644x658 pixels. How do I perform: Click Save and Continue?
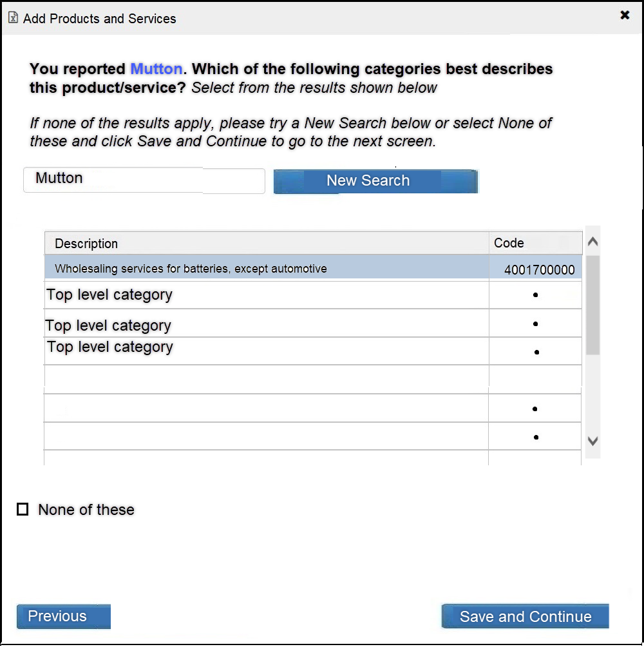[525, 616]
